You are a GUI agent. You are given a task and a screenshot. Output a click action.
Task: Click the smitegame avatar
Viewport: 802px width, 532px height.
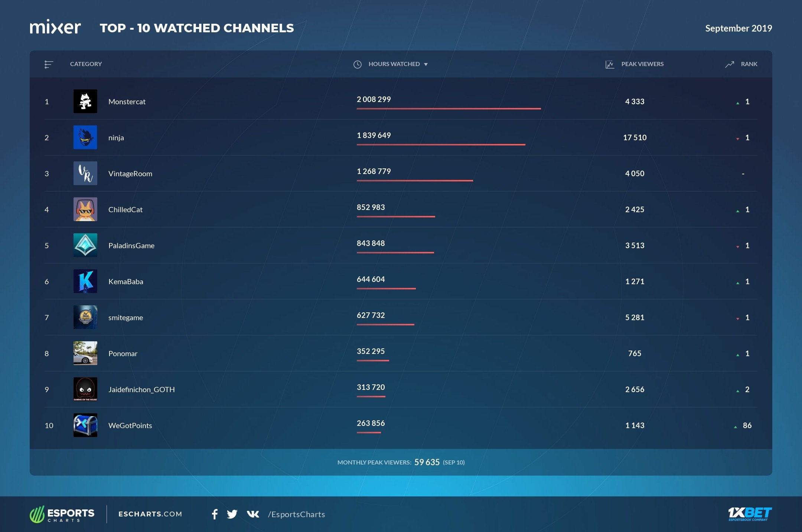tap(85, 317)
